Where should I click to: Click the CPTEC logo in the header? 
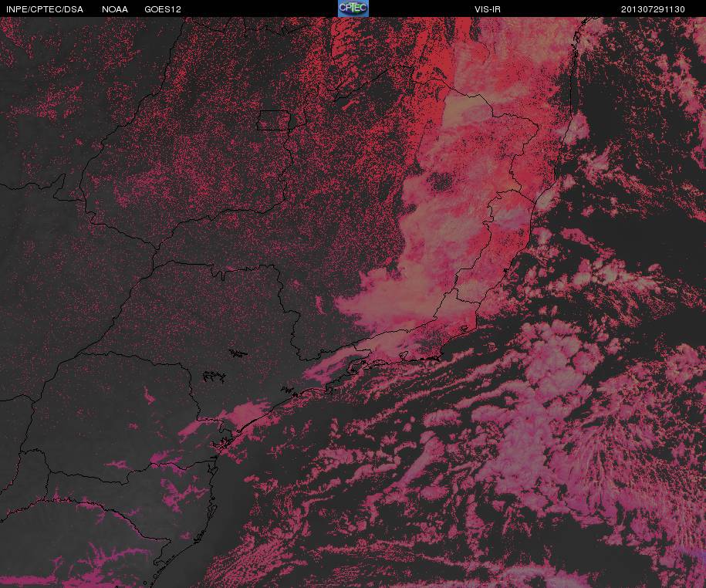(x=353, y=8)
